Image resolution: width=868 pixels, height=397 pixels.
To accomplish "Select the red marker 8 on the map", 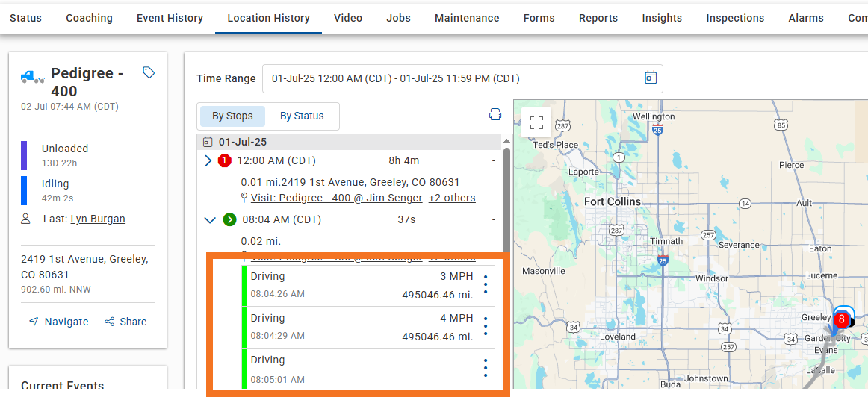I will pyautogui.click(x=841, y=319).
